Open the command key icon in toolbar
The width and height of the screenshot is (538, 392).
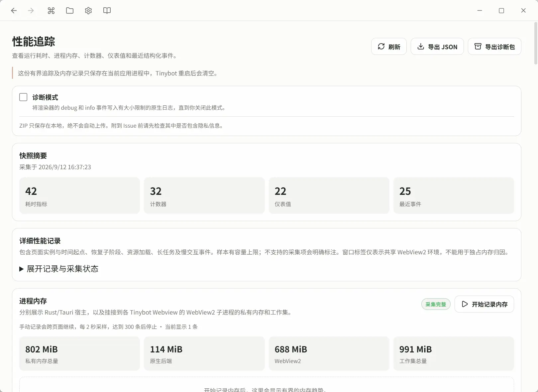click(x=51, y=11)
